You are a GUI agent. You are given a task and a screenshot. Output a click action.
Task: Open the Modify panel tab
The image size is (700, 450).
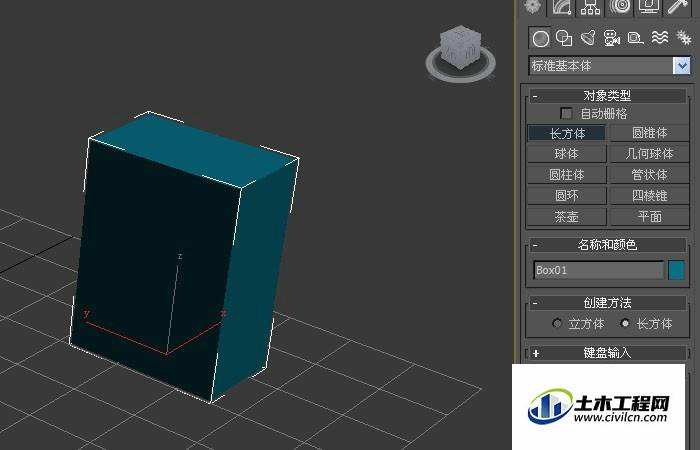(562, 7)
